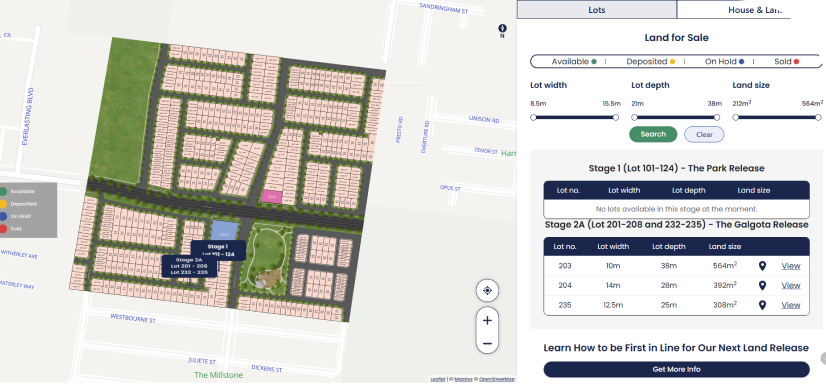
Task: Click the Available legend entry on map
Action: pyautogui.click(x=18, y=192)
